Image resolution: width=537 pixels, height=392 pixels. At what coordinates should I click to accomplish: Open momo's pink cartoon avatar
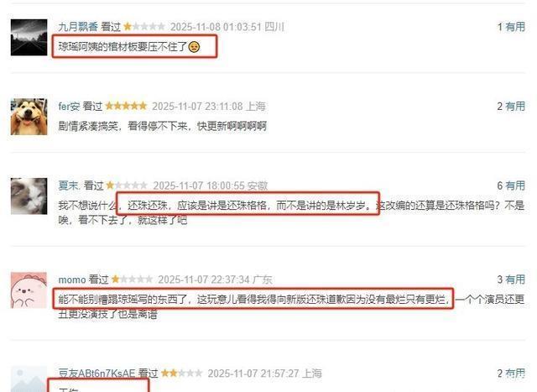pos(29,290)
